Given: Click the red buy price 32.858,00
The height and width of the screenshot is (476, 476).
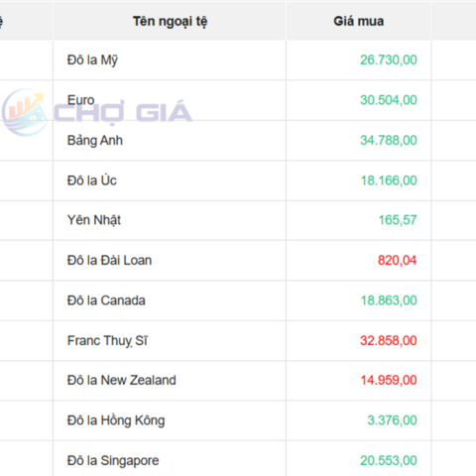Looking at the screenshot, I should (x=389, y=341).
